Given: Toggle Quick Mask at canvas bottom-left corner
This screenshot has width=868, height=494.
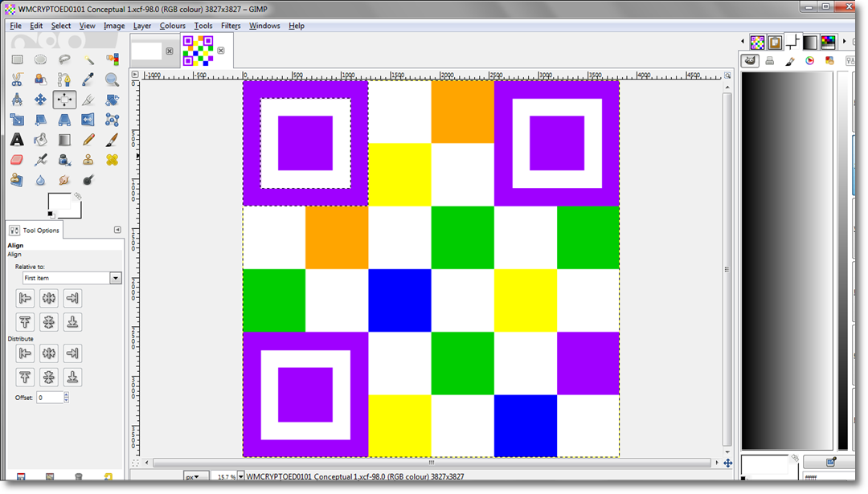Looking at the screenshot, I should pos(135,463).
